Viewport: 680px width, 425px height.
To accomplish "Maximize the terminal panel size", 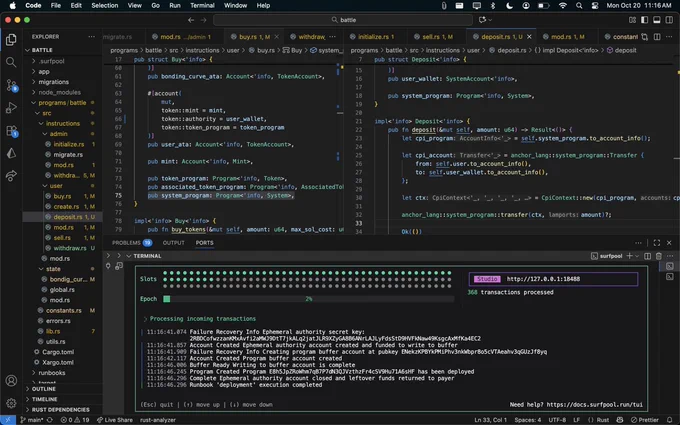I will pos(657,243).
